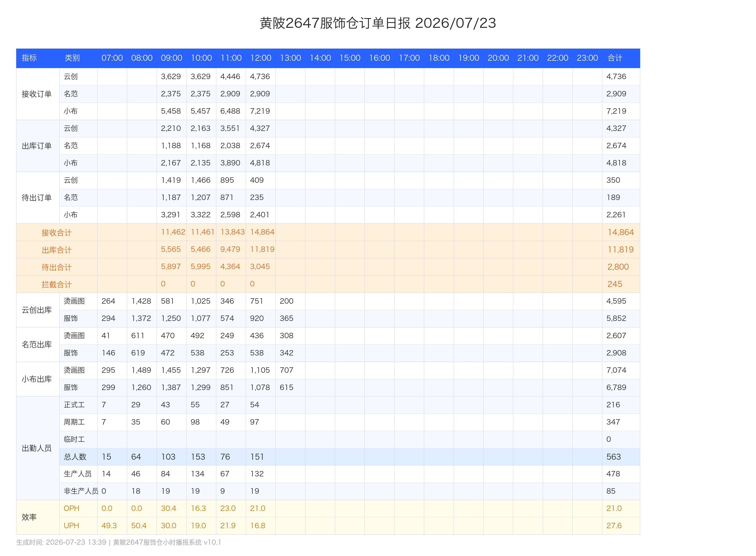Select the 出勤人员 group label
This screenshot has width=756, height=556.
(x=37, y=448)
